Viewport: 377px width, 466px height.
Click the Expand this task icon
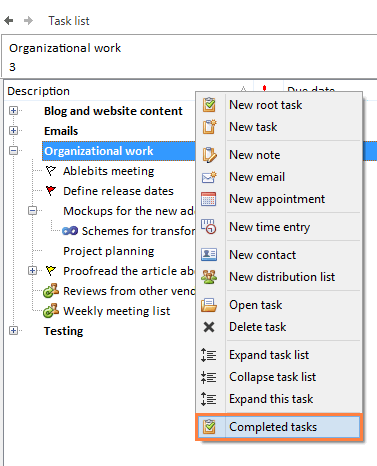209,399
